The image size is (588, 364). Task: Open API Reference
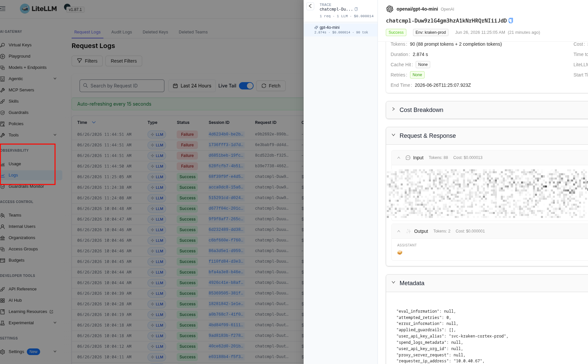click(x=23, y=289)
